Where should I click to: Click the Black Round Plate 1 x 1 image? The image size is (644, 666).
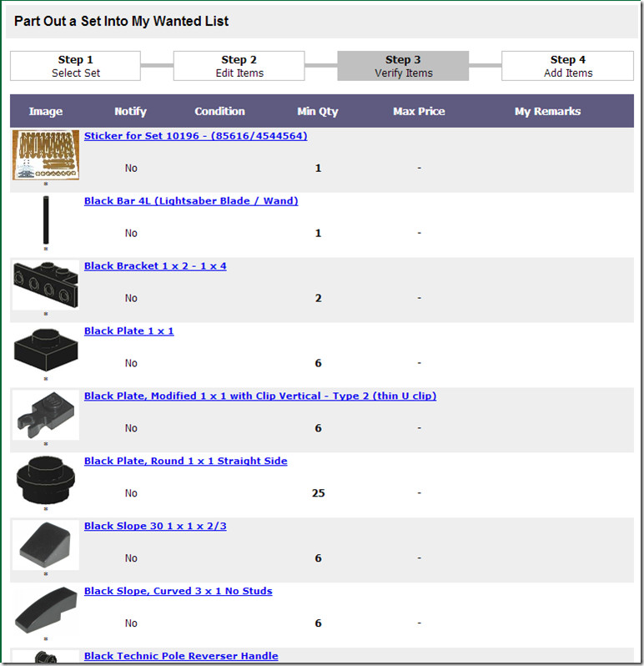[46, 480]
